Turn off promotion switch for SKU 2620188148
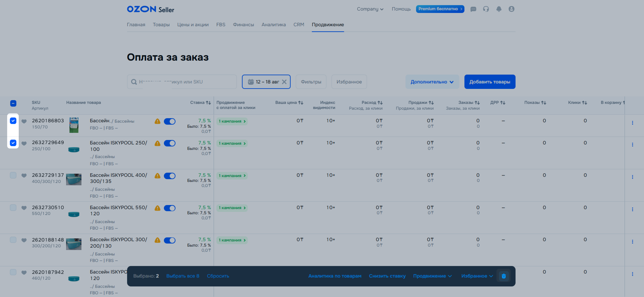Image resolution: width=644 pixels, height=297 pixels. click(170, 240)
